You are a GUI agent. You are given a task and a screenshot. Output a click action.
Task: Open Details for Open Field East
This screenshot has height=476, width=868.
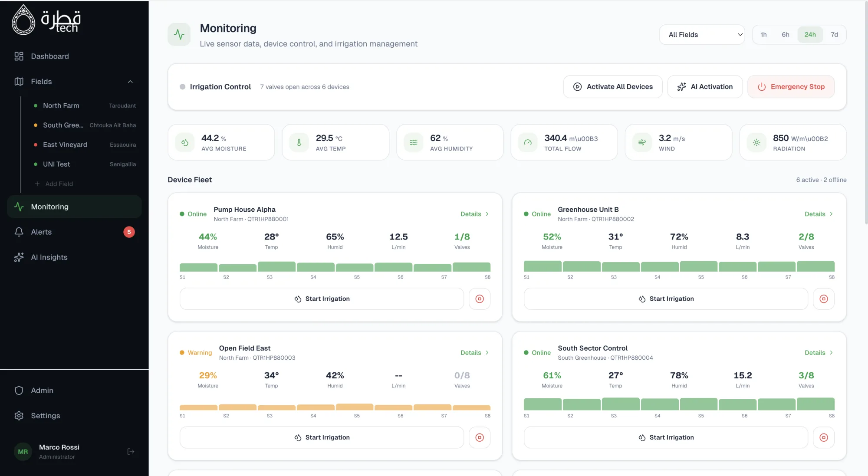(475, 353)
